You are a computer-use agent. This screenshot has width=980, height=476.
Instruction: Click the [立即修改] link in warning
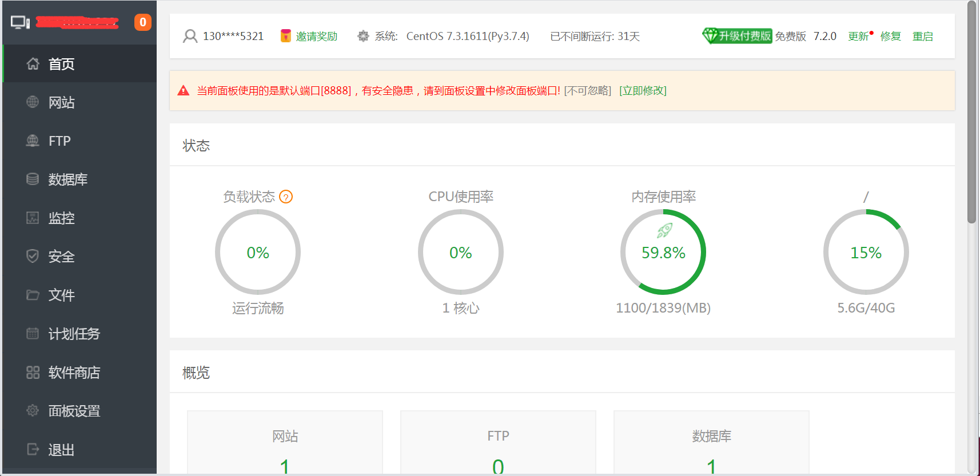tap(643, 90)
